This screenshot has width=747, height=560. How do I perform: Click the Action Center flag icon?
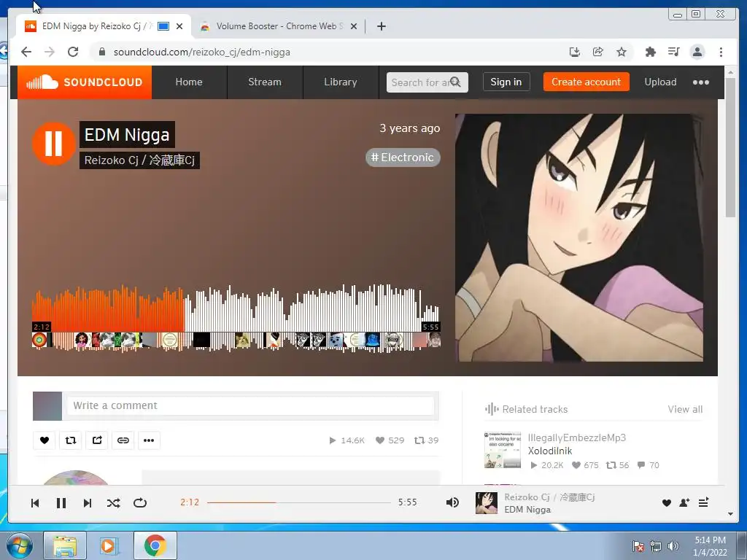pos(638,546)
